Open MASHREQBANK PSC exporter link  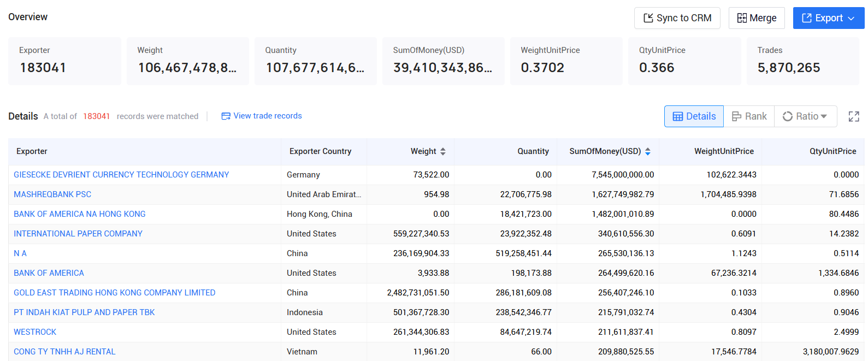52,194
